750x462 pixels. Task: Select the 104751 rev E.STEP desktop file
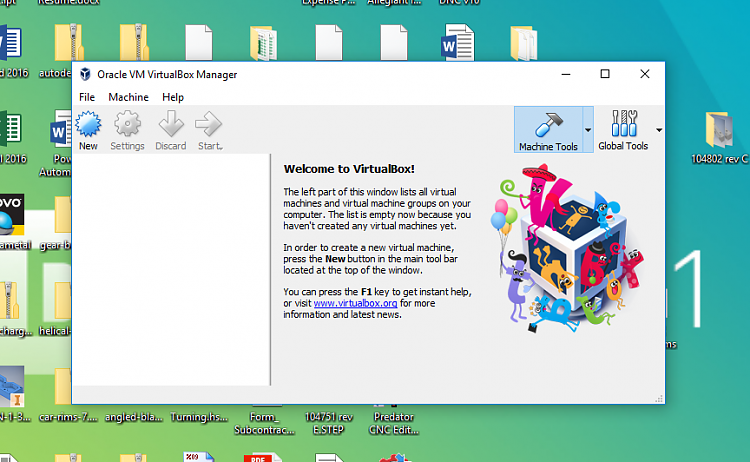(x=329, y=423)
